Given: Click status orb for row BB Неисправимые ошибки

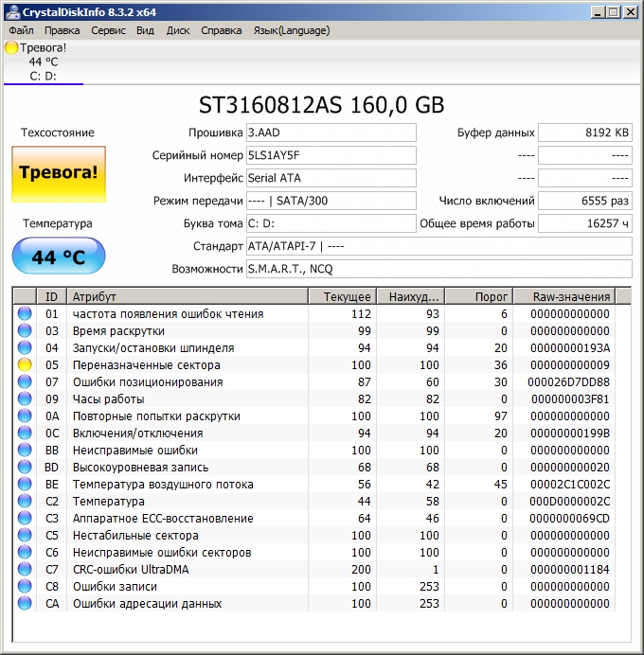Looking at the screenshot, I should point(25,450).
